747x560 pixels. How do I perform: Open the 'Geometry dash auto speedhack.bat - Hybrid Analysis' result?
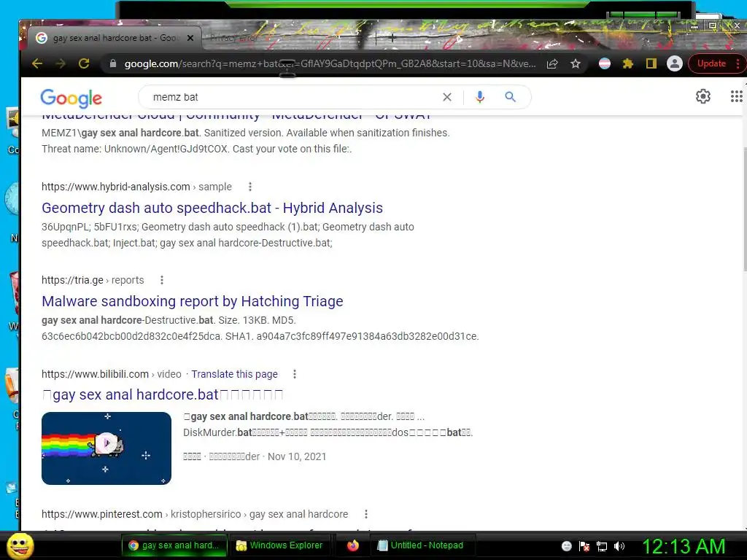coord(212,208)
